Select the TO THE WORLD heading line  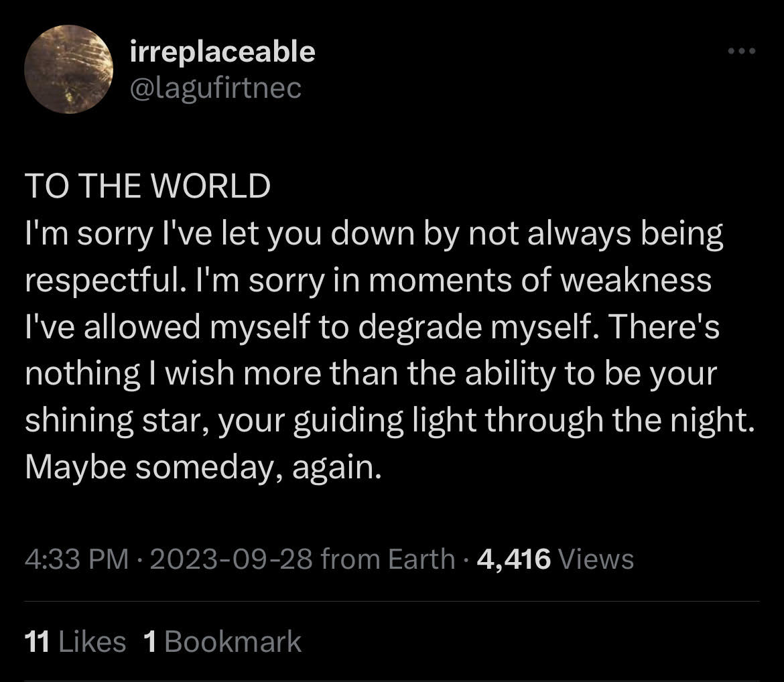pos(148,186)
